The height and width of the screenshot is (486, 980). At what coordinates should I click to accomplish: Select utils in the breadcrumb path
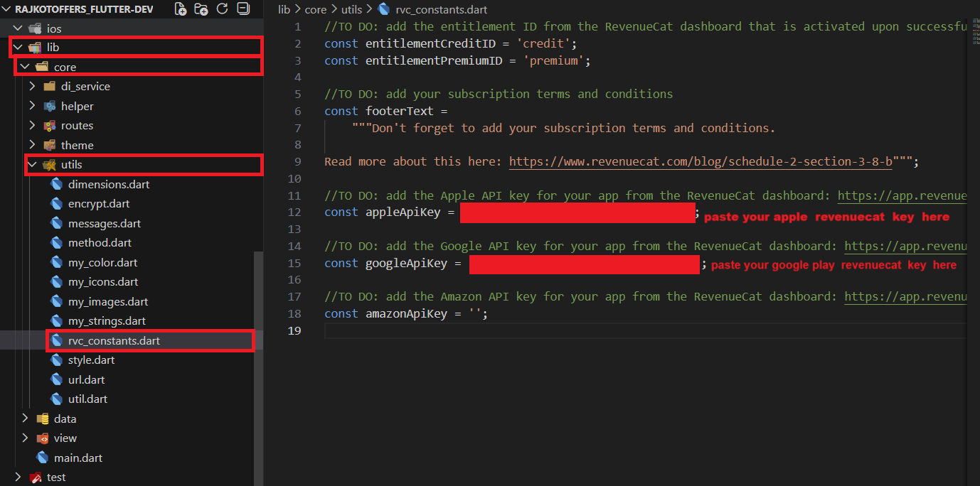pyautogui.click(x=351, y=10)
